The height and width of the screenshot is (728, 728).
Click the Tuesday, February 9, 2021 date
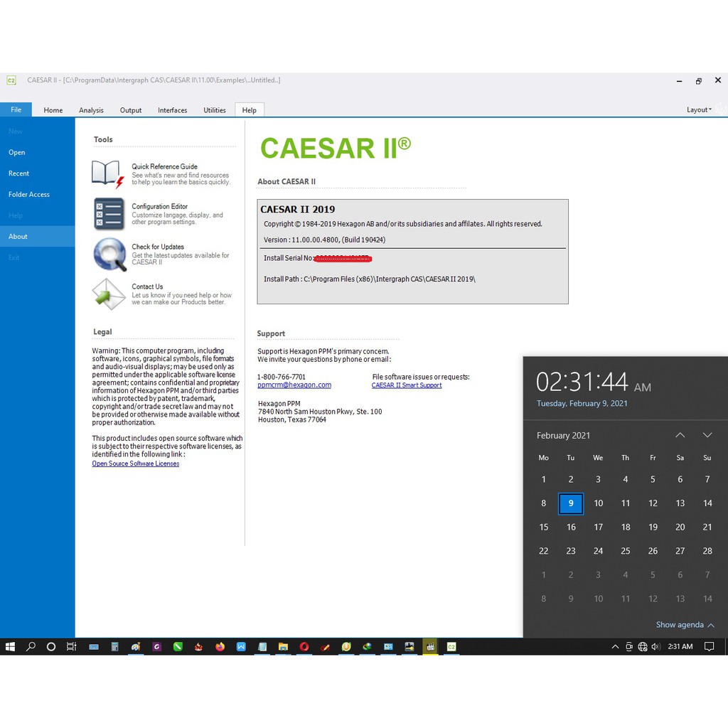coord(582,403)
